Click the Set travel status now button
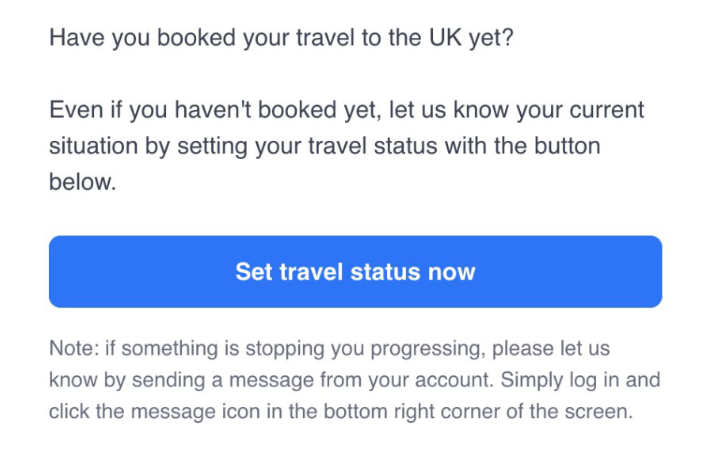Screen dimensions: 713x464 [355, 272]
